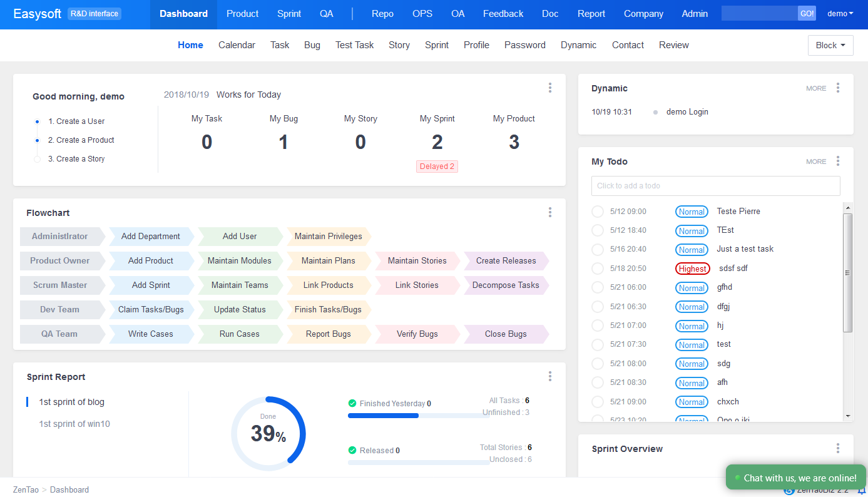Check off the 'Just a test task' todo
Screen dimensions: 868x497
[597, 249]
